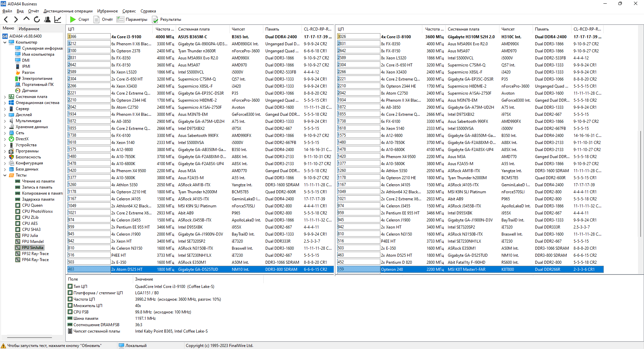Select the 4x Core i3-9100 result row
The height and width of the screenshot is (349, 644).
pos(200,37)
